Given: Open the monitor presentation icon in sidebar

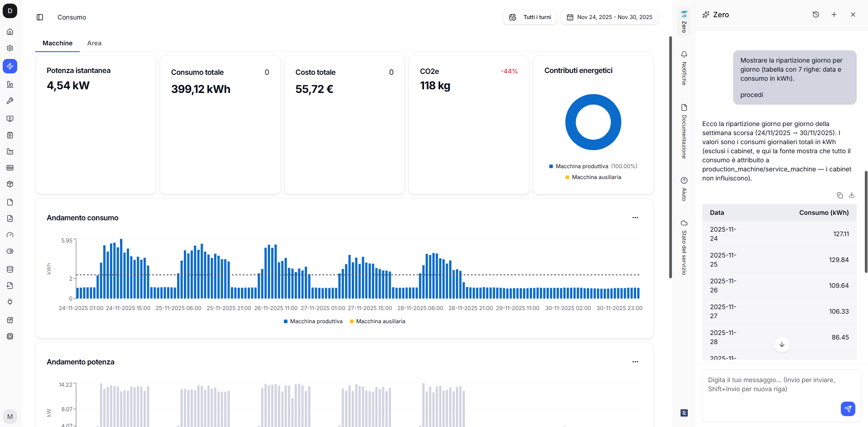Looking at the screenshot, I should [x=10, y=119].
